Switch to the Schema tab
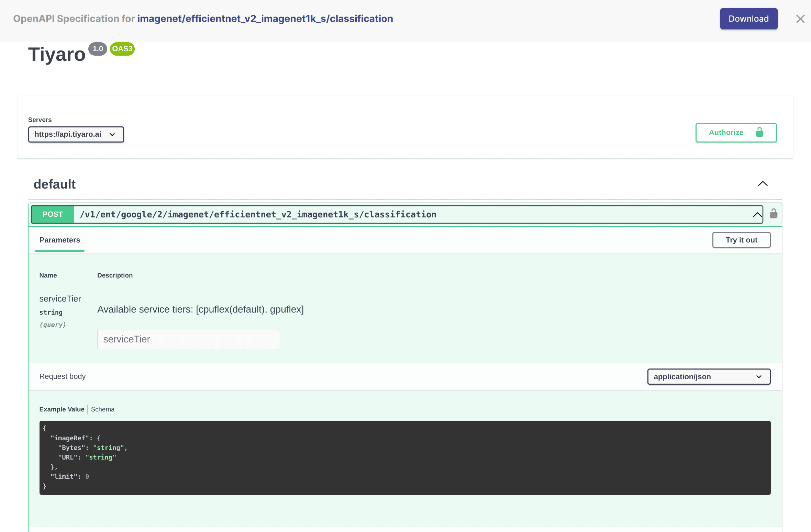The height and width of the screenshot is (532, 811). 103,409
